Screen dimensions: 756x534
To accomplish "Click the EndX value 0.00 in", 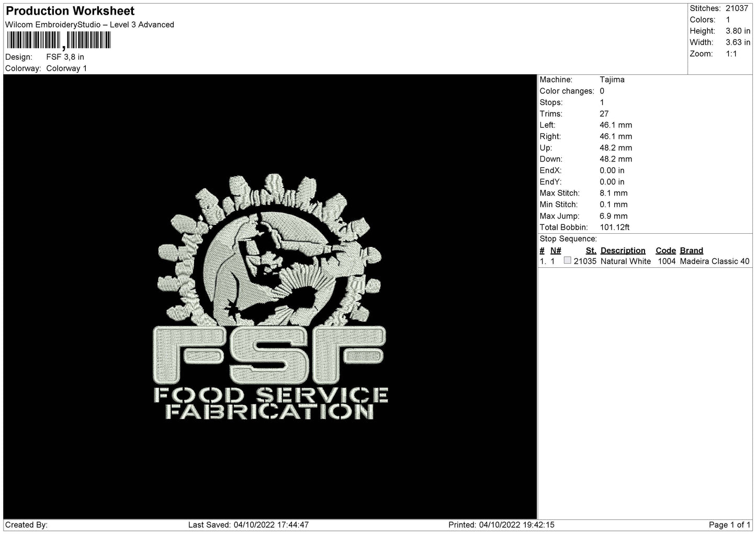I will click(612, 171).
